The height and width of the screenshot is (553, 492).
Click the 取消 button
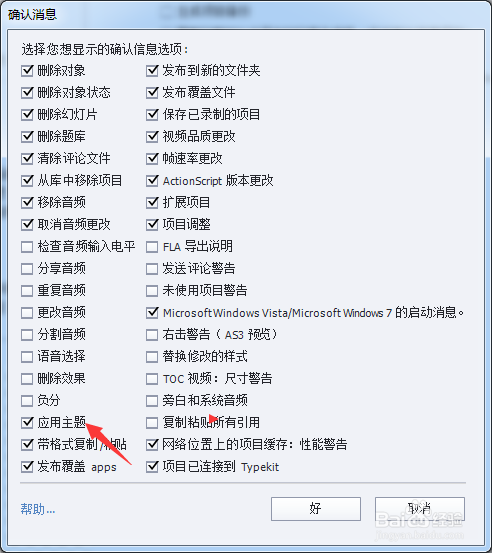point(420,509)
